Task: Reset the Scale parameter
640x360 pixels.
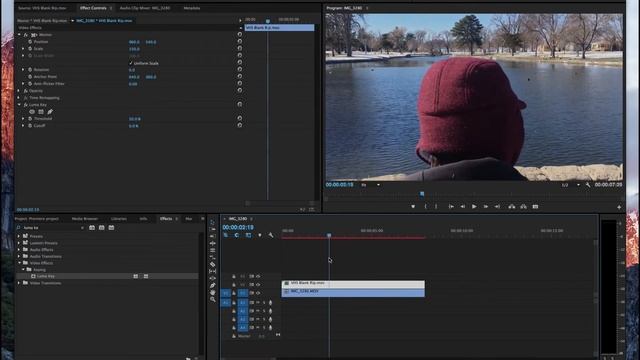Action: pyautogui.click(x=240, y=49)
